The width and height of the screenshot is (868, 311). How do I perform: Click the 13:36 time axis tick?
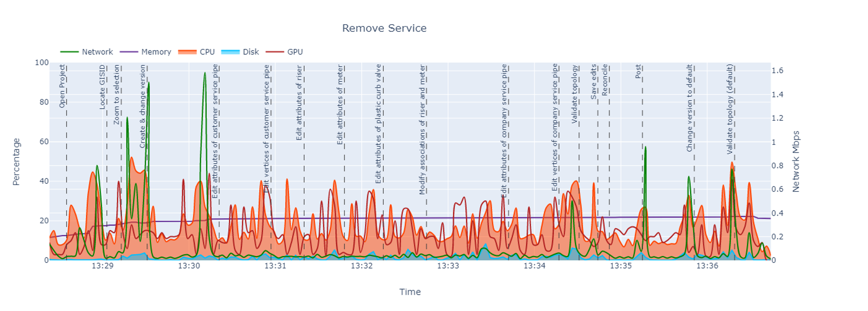point(707,265)
